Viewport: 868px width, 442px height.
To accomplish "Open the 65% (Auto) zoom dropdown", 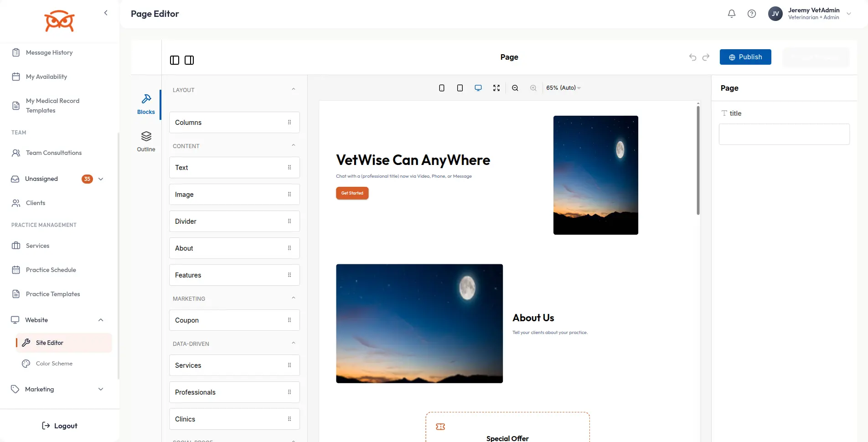I will 563,88.
